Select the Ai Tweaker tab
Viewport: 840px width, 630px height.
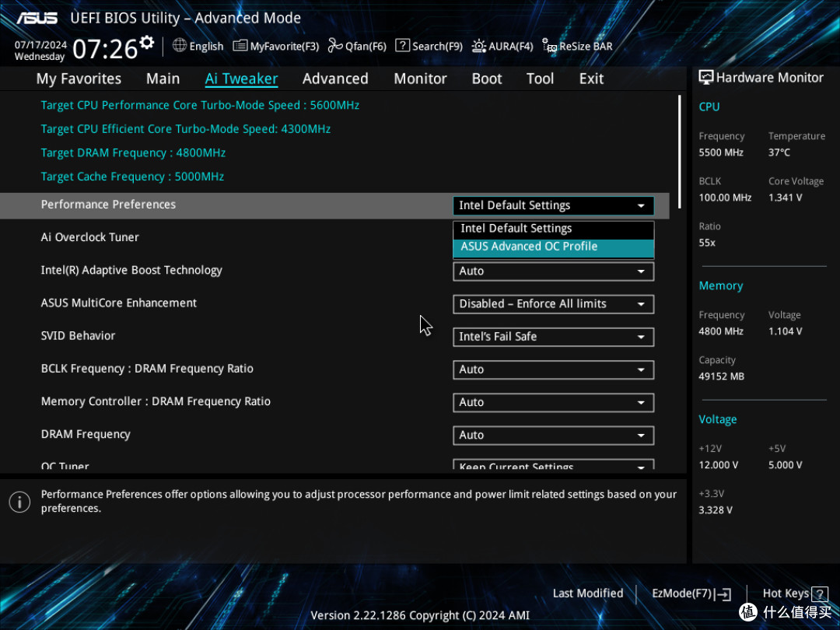coord(242,79)
